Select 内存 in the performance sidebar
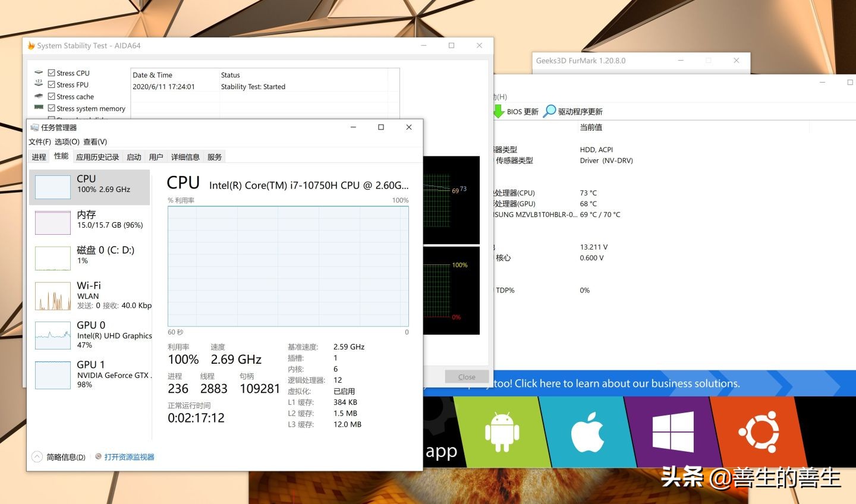856x504 pixels. (90, 223)
